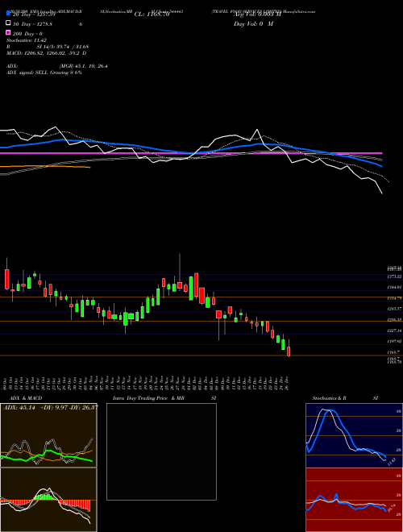Click the 'Stochastics & R' panel title
The width and height of the screenshot is (403, 532).
tap(329, 398)
